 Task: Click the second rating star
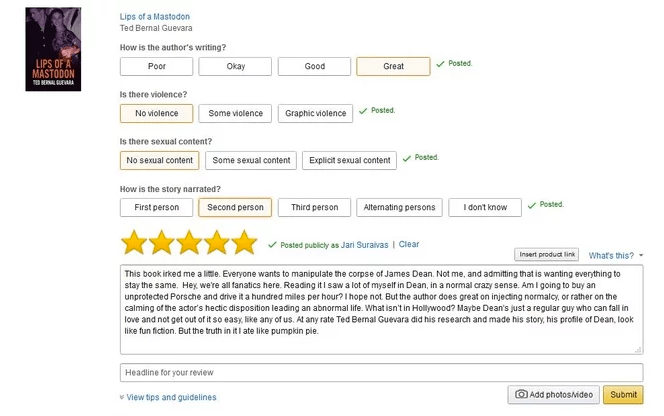click(x=162, y=243)
